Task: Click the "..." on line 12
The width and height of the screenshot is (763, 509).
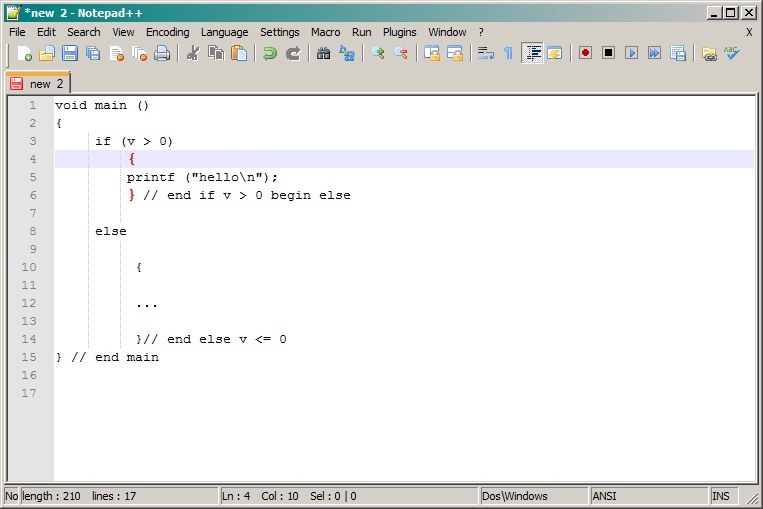Action: pos(146,305)
